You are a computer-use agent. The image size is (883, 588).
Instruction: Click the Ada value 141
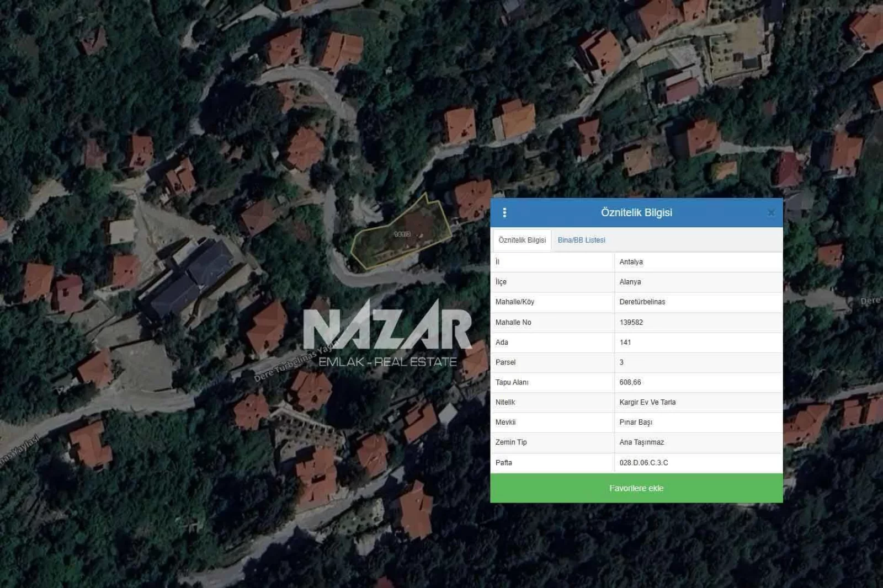(x=625, y=342)
